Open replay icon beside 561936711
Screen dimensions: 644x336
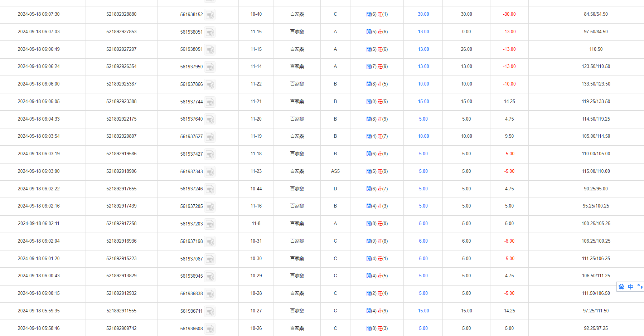pos(210,311)
